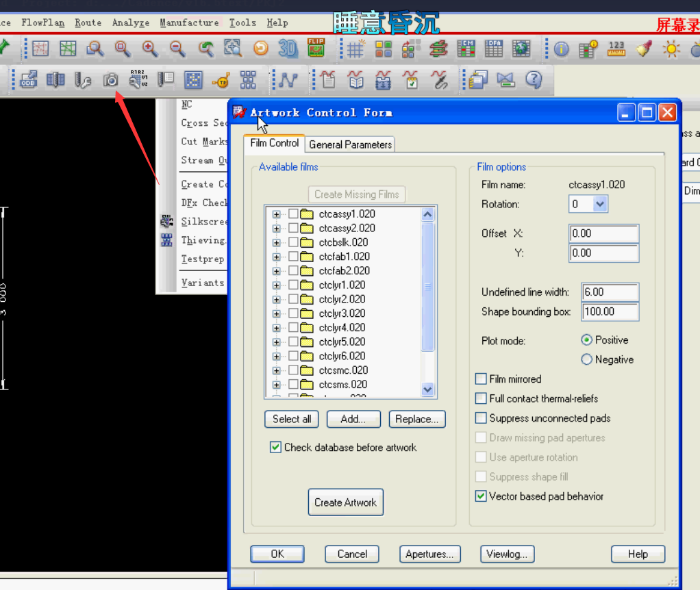
Task: Click the Viewlog... button
Action: (507, 554)
